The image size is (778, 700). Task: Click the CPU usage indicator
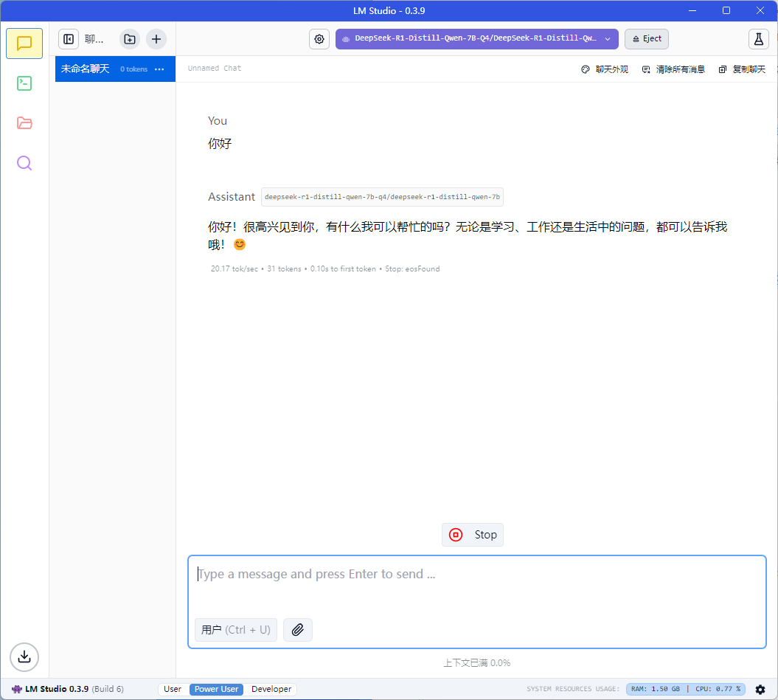click(x=718, y=689)
